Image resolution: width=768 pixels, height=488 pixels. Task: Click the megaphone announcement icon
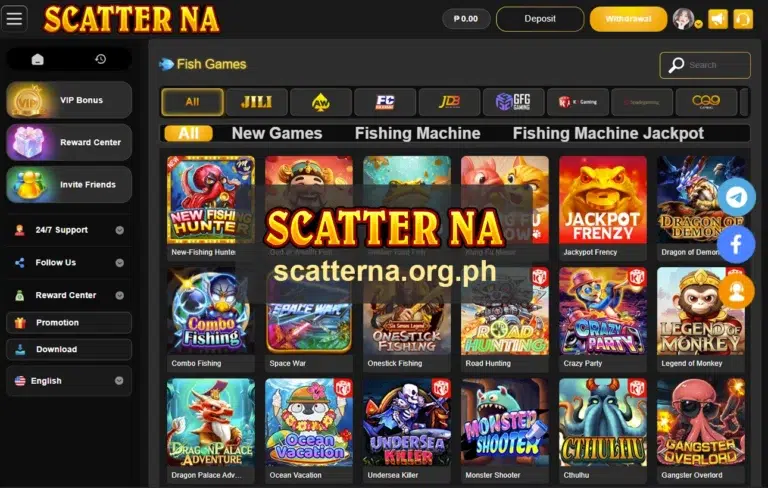[718, 19]
